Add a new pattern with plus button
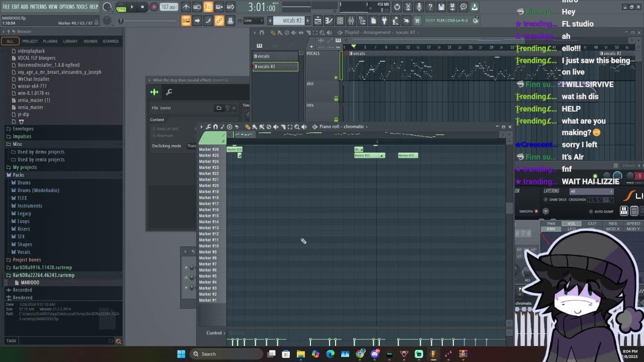This screenshot has width=644, height=362. coord(306,21)
